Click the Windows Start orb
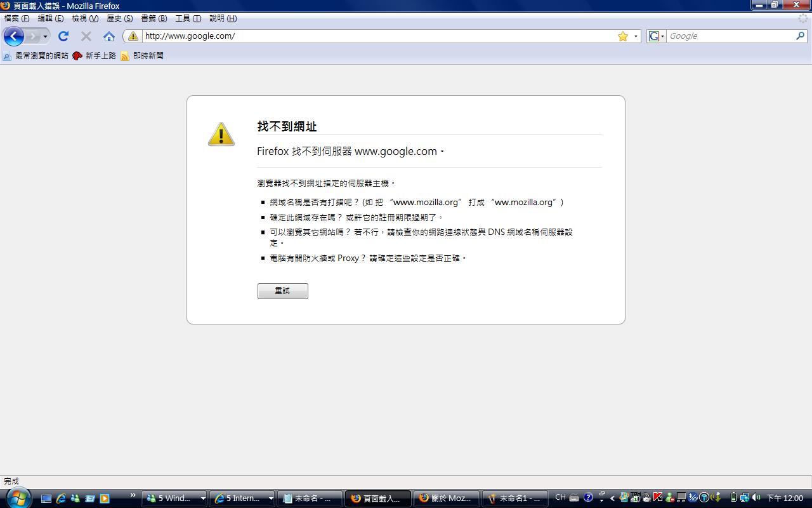The width and height of the screenshot is (812, 508). coord(17,498)
